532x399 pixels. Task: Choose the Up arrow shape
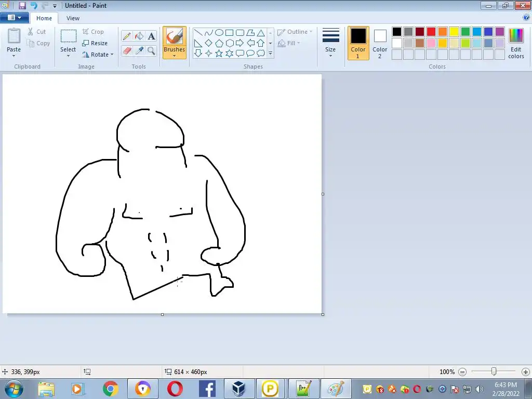coord(261,43)
